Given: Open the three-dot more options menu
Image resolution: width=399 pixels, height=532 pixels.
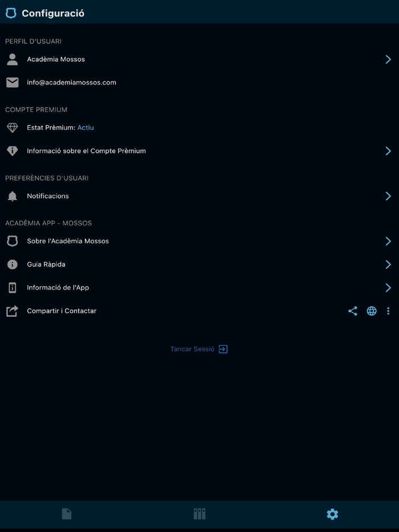Looking at the screenshot, I should 388,311.
